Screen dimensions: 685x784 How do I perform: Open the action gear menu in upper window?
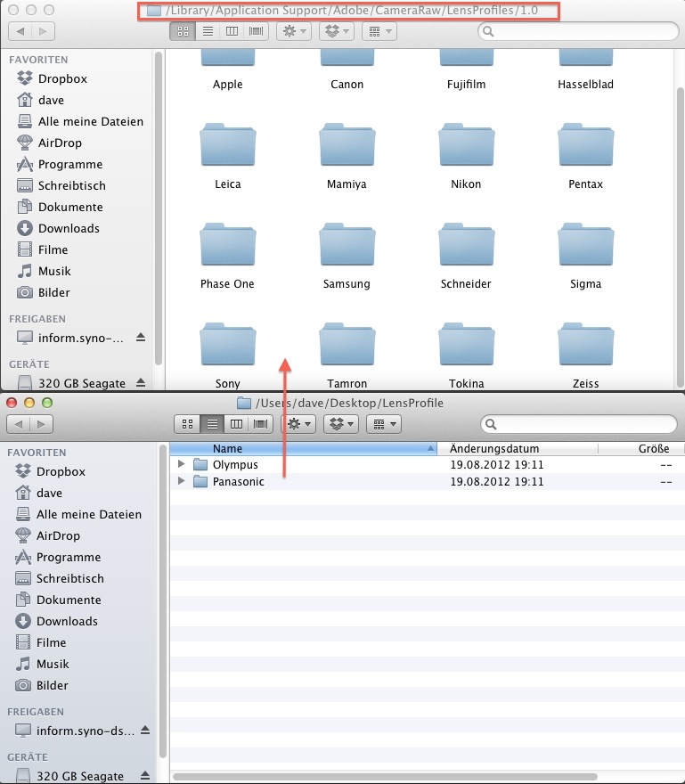pos(294,31)
